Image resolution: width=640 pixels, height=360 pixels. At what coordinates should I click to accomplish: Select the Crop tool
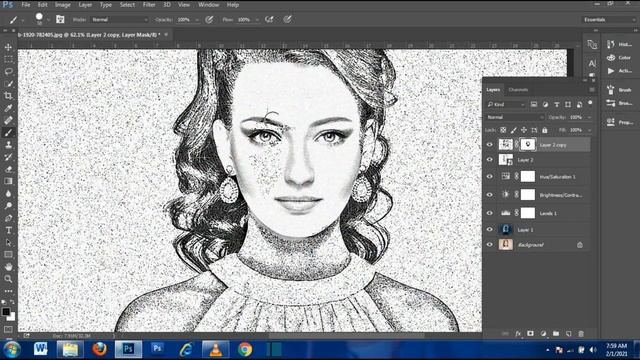coord(8,96)
